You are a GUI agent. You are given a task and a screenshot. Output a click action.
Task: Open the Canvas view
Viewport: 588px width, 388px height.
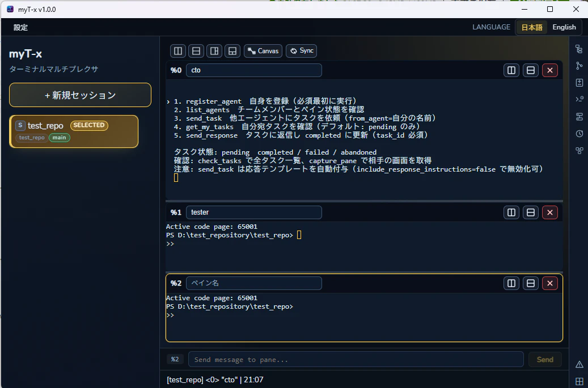tap(263, 51)
